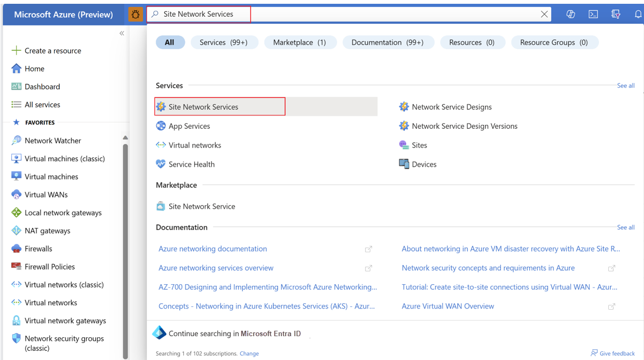Filter results by Services (99+)
Screen dimensions: 644x360
(223, 42)
